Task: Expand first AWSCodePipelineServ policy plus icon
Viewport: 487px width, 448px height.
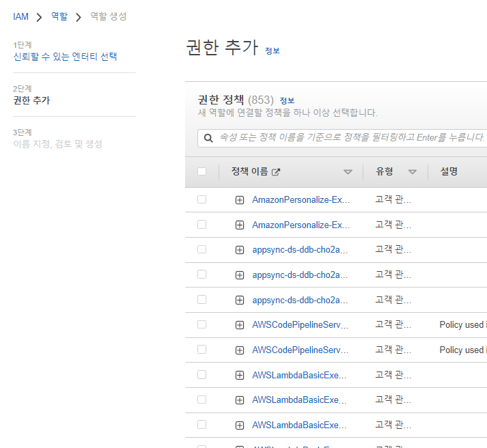Action: point(240,325)
